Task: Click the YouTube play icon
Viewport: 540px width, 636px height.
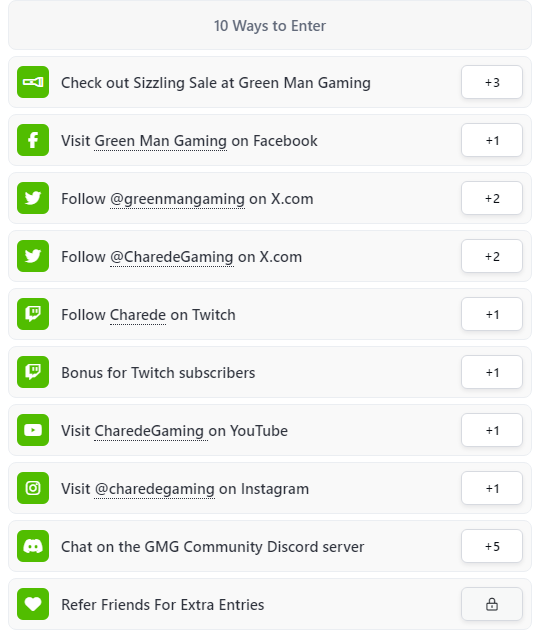Action: (33, 430)
